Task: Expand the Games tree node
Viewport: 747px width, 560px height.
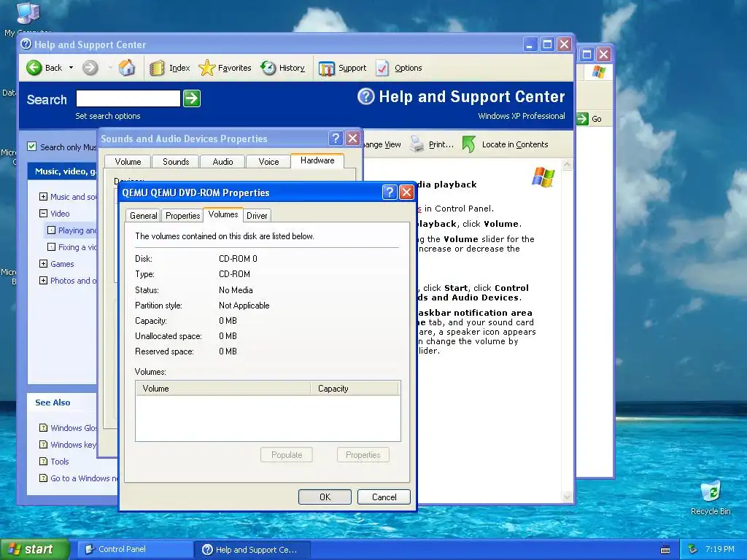Action: pos(43,264)
